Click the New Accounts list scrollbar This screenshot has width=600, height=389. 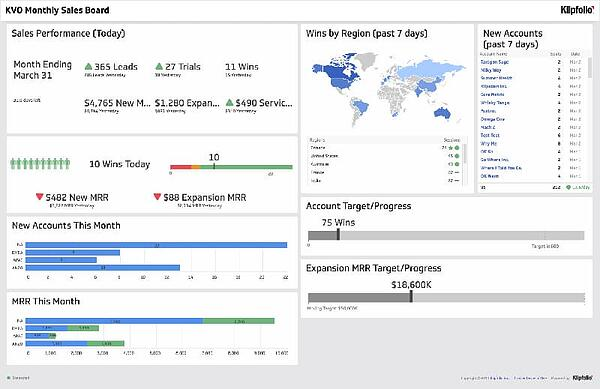[x=589, y=119]
